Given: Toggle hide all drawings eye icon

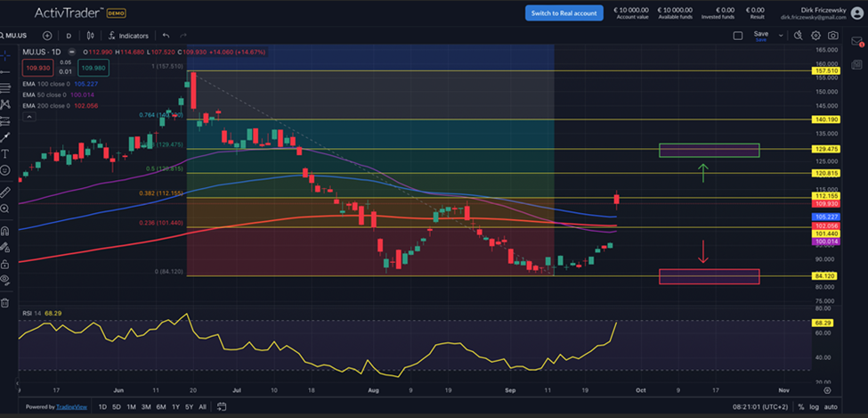Looking at the screenshot, I should (x=6, y=279).
